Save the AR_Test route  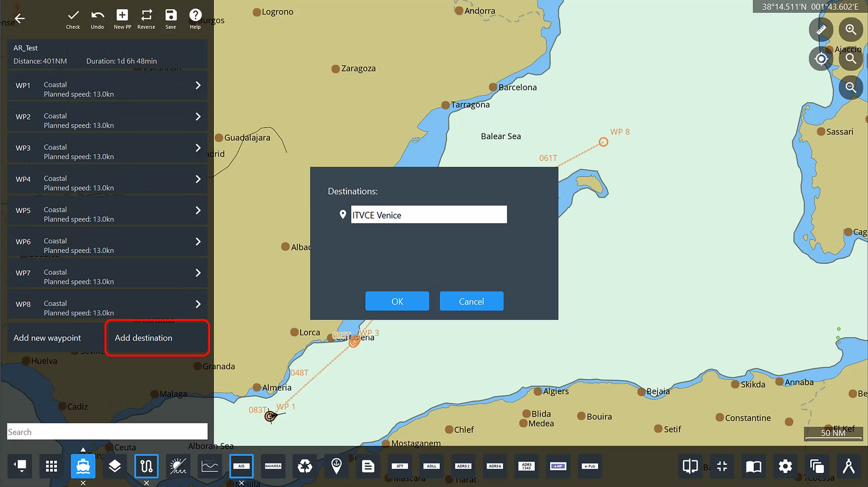171,19
